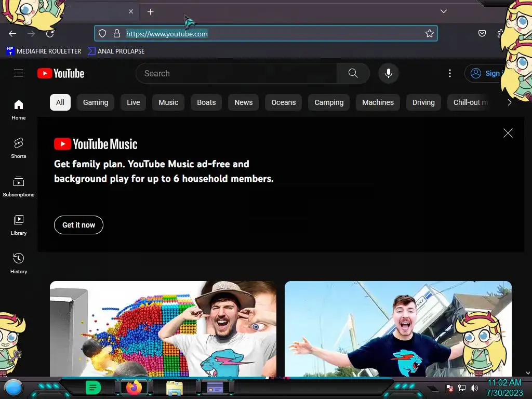Click the padlock site info icon
This screenshot has width=532, height=399.
(117, 33)
